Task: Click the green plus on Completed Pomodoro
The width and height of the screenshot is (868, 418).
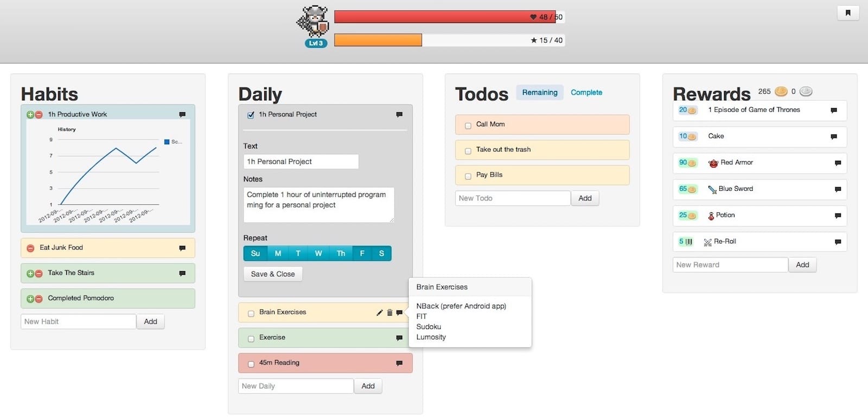Action: coord(30,299)
